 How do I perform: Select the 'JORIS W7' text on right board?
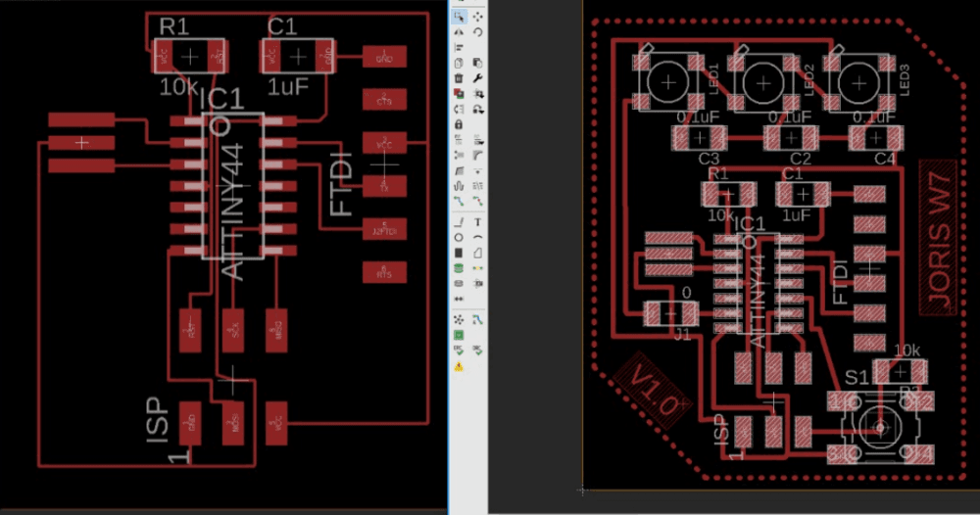(939, 238)
